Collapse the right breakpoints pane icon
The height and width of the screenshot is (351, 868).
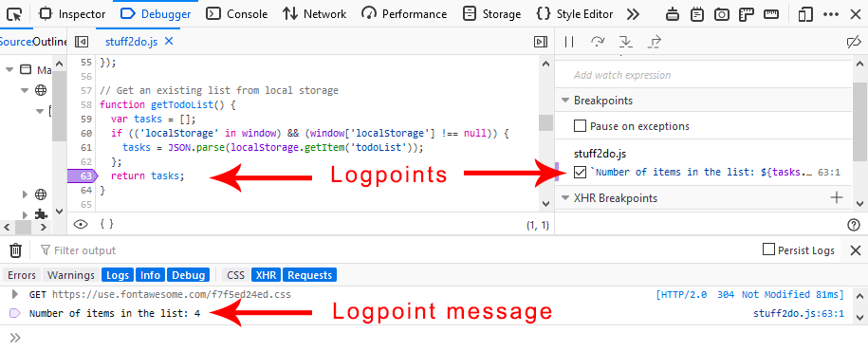(x=541, y=42)
